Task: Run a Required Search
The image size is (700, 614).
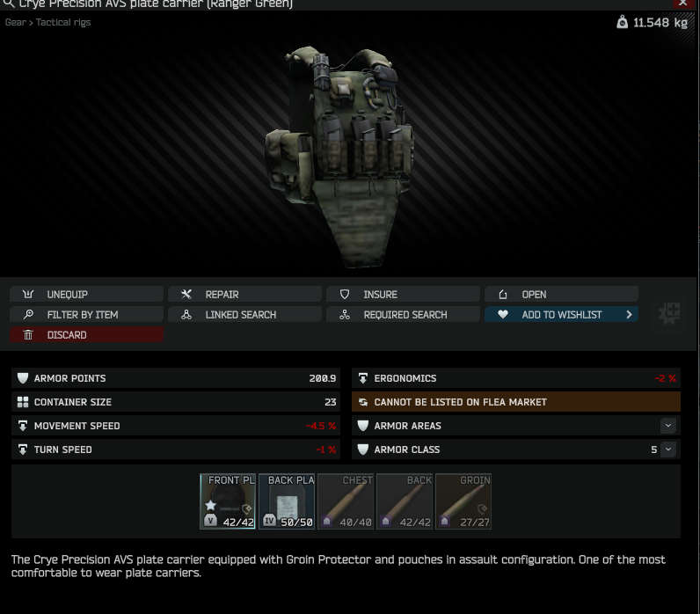Action: coord(403,314)
